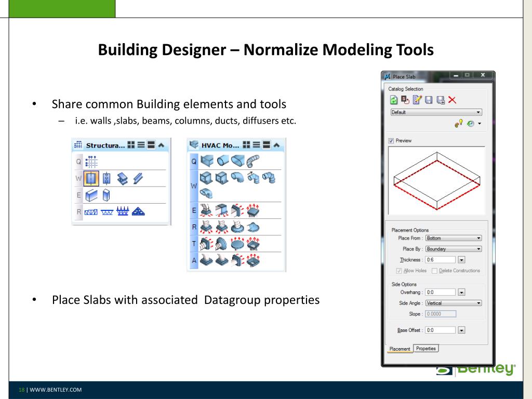Viewport: 532px width, 399px height.
Task: Open the Place From dropdown
Action: (454, 238)
